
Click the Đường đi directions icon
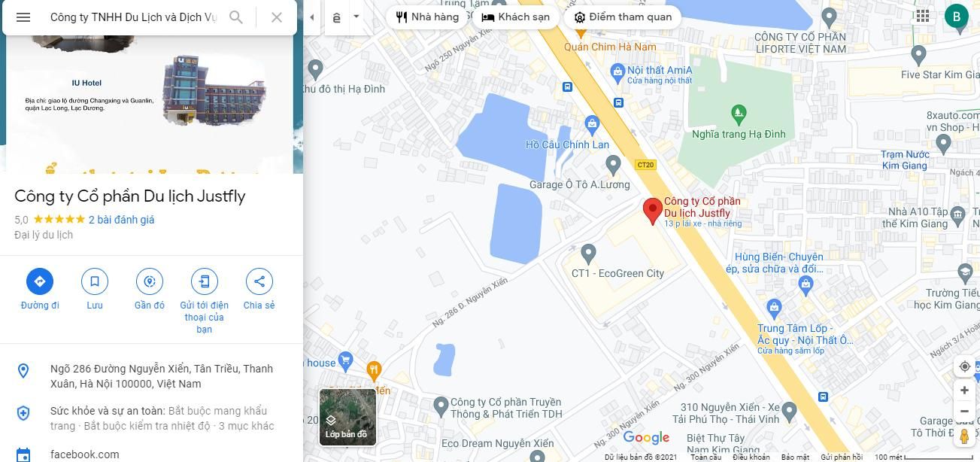click(x=40, y=281)
